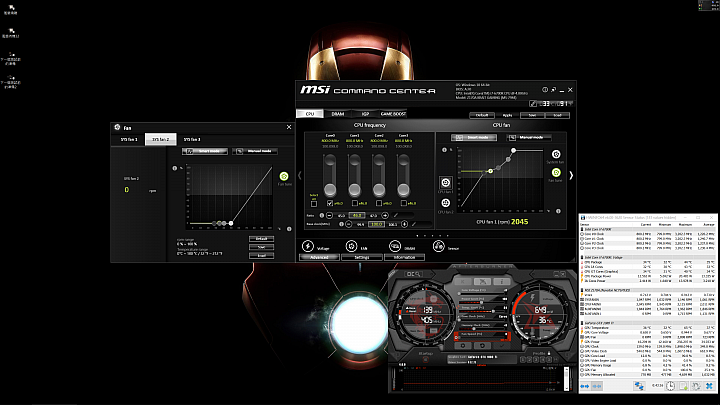Click Afterburner OC scanner search icon
This screenshot has height=405, width=720.
[412, 274]
